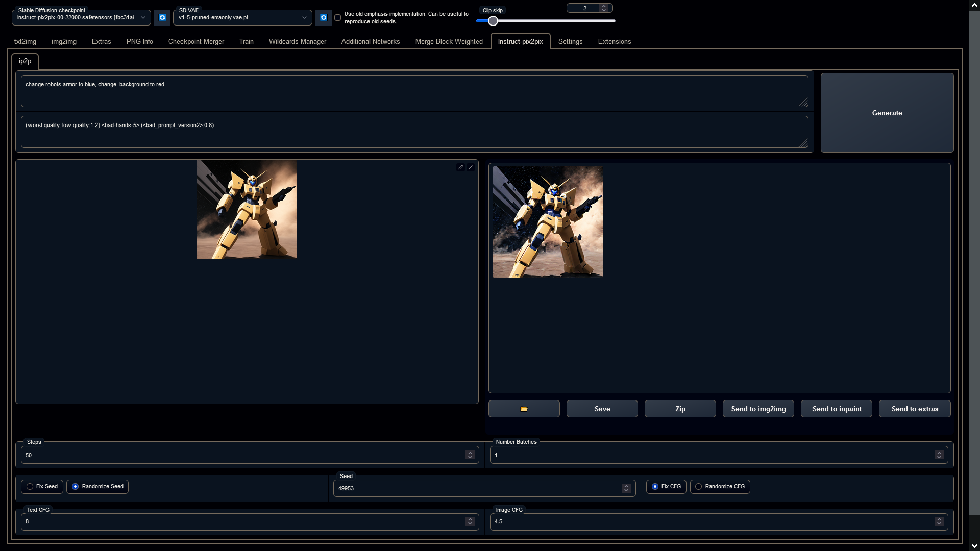Select the Randomize Seed radio option

pyautogui.click(x=97, y=487)
